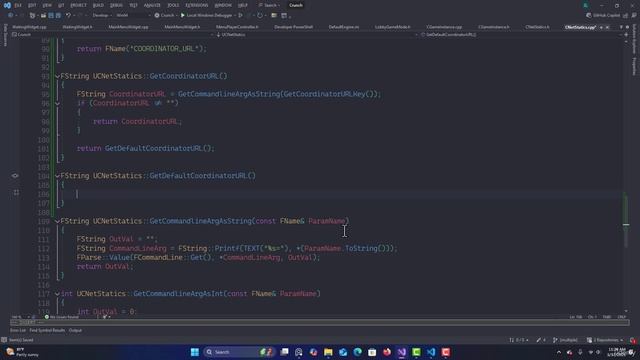
Task: Open the Crunch project scope dropdown
Action: coord(112,35)
